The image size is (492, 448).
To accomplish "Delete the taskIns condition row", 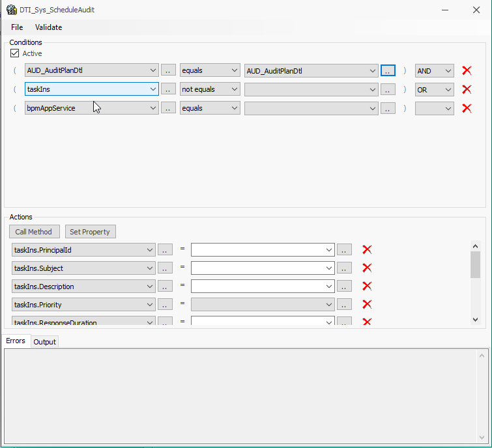I will (467, 89).
